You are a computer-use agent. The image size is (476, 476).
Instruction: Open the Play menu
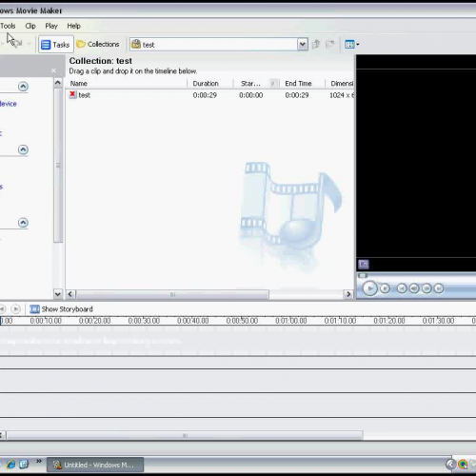tap(51, 26)
